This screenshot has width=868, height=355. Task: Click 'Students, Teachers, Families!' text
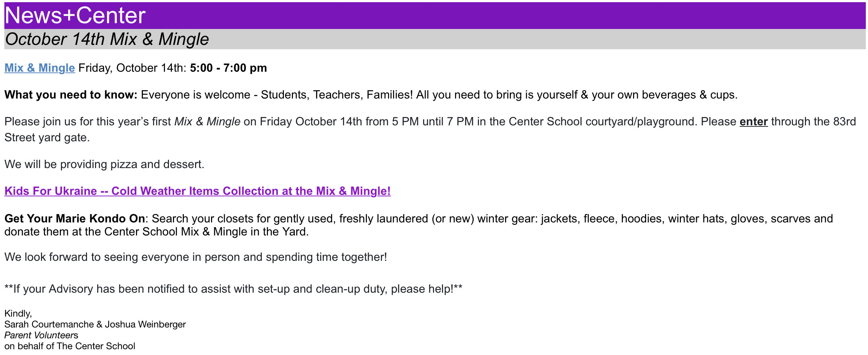pos(336,95)
